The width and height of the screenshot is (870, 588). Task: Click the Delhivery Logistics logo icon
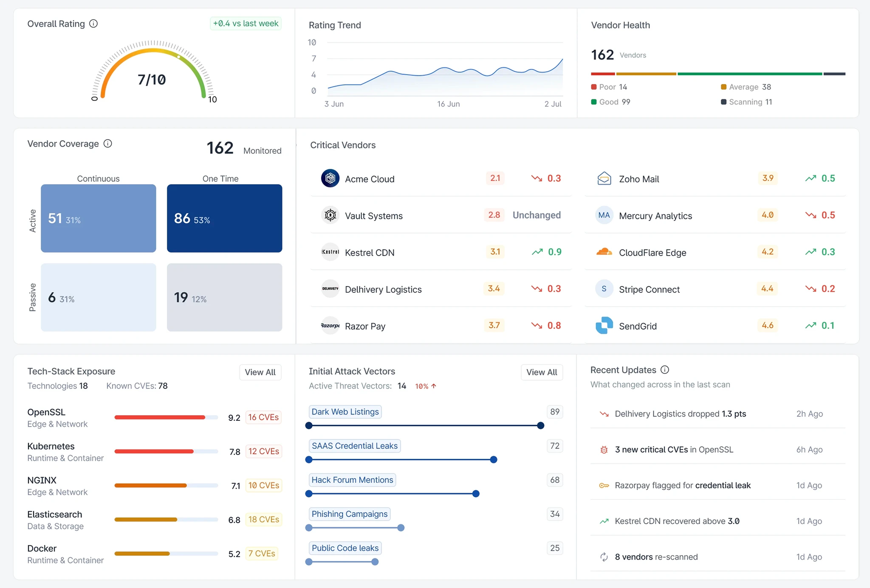(x=330, y=289)
